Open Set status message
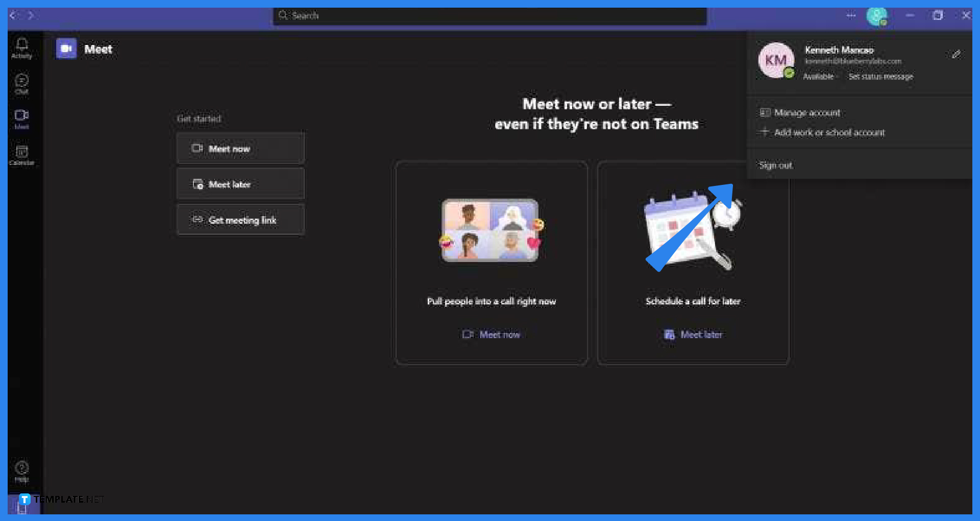Image resolution: width=980 pixels, height=521 pixels. pos(881,77)
